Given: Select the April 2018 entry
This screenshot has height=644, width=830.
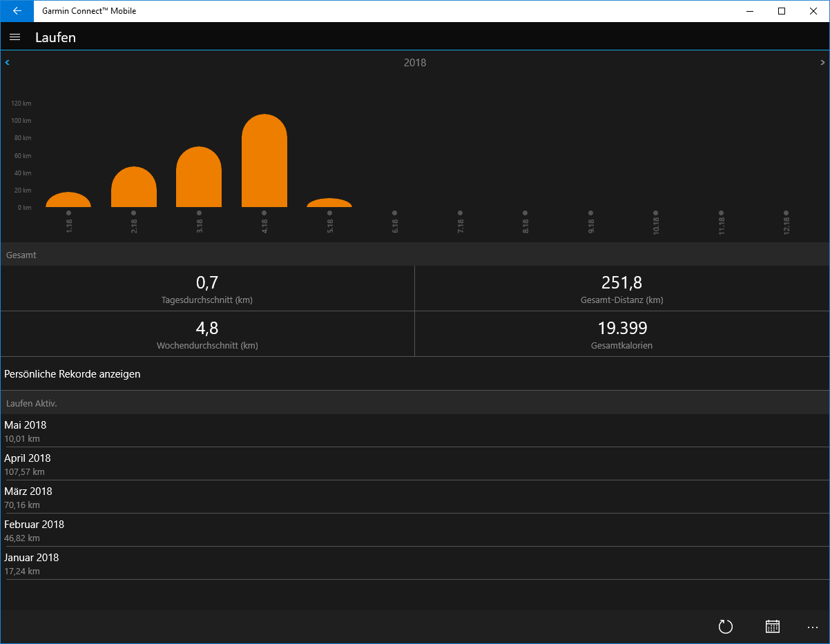Looking at the screenshot, I should 28,464.
